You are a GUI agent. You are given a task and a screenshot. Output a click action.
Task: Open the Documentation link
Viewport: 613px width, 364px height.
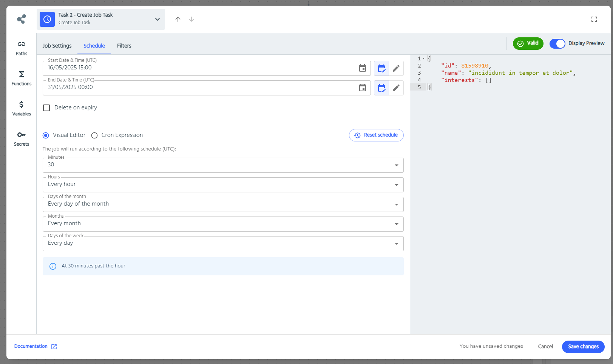36,346
